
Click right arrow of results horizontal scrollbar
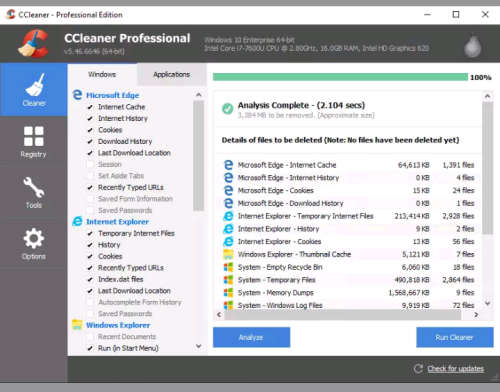point(476,314)
